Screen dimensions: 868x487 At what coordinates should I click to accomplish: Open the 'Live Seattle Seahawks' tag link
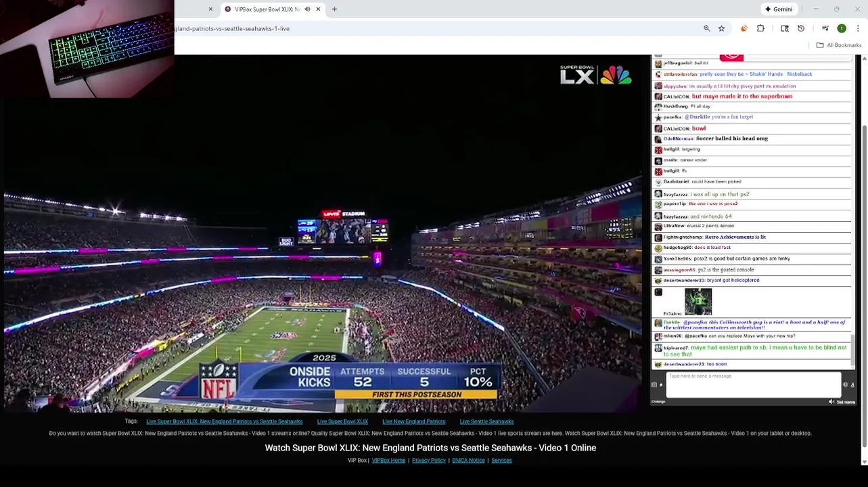click(x=486, y=421)
